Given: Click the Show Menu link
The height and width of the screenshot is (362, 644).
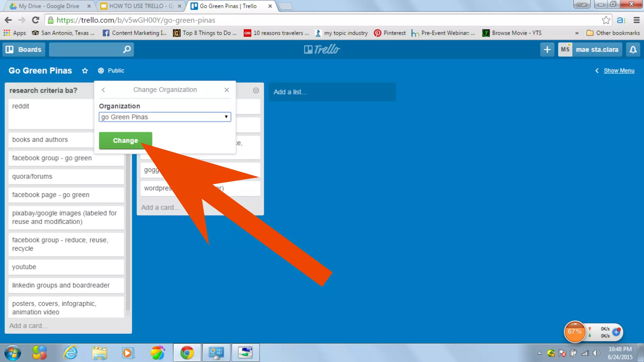Looking at the screenshot, I should (619, 71).
